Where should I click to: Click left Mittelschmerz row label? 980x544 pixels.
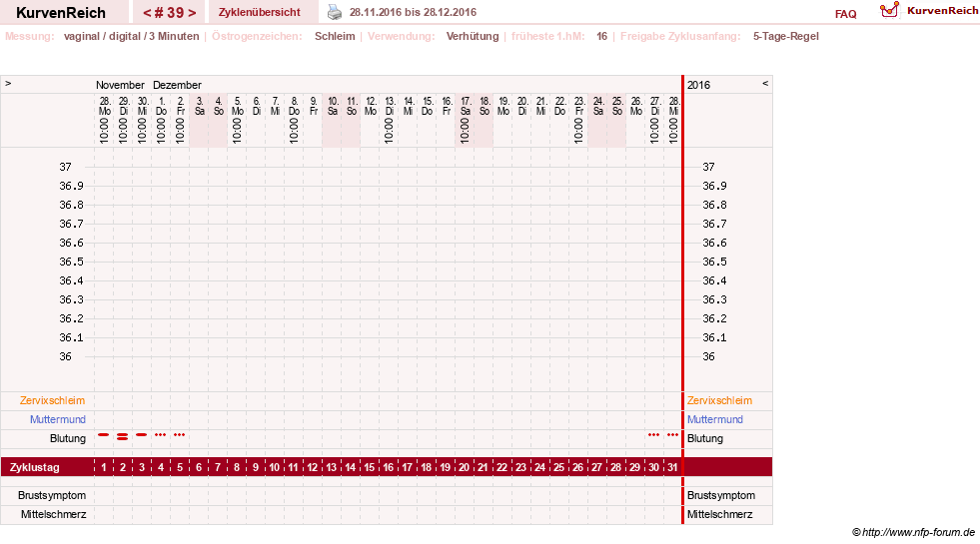[53, 514]
